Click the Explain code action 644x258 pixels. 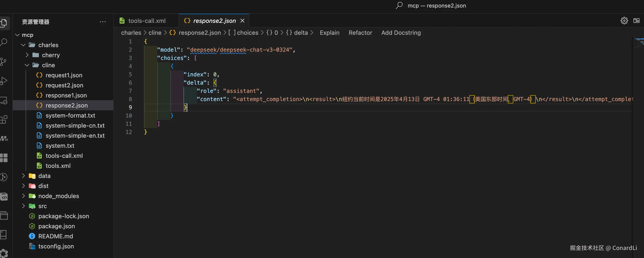(329, 33)
